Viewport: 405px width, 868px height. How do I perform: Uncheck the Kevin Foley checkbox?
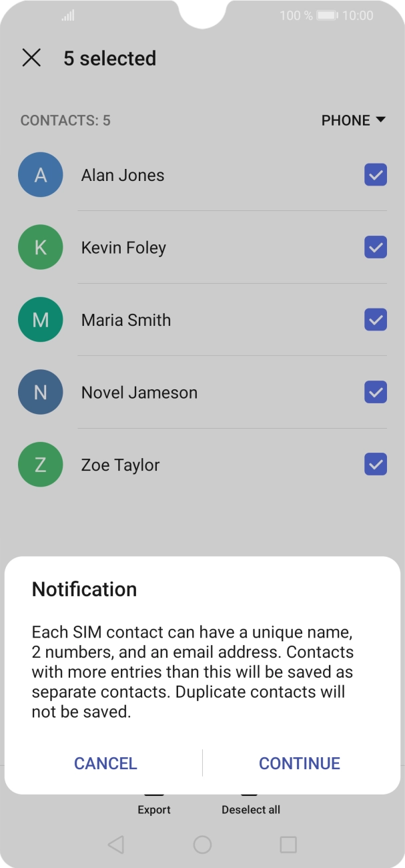376,248
